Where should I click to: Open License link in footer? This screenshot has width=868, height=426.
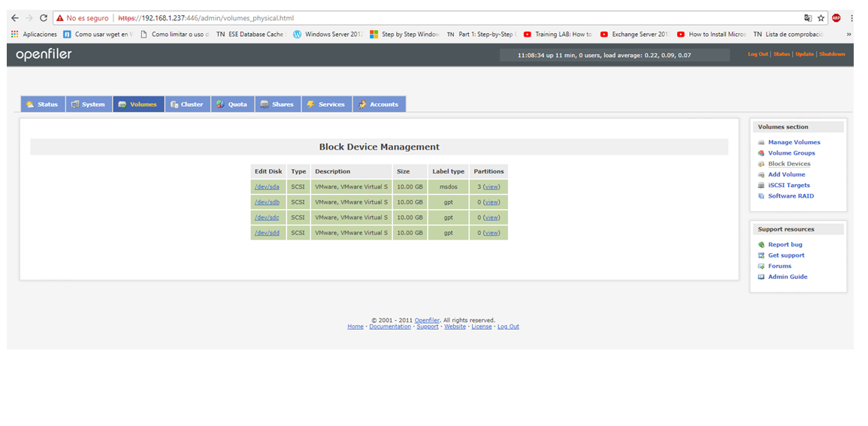pos(481,326)
